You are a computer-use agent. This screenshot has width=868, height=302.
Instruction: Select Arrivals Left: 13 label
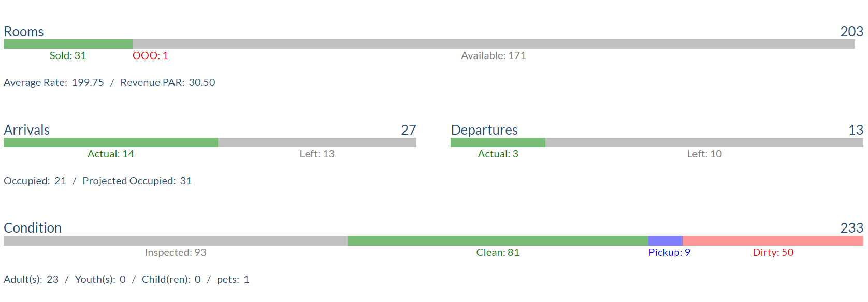click(x=317, y=154)
